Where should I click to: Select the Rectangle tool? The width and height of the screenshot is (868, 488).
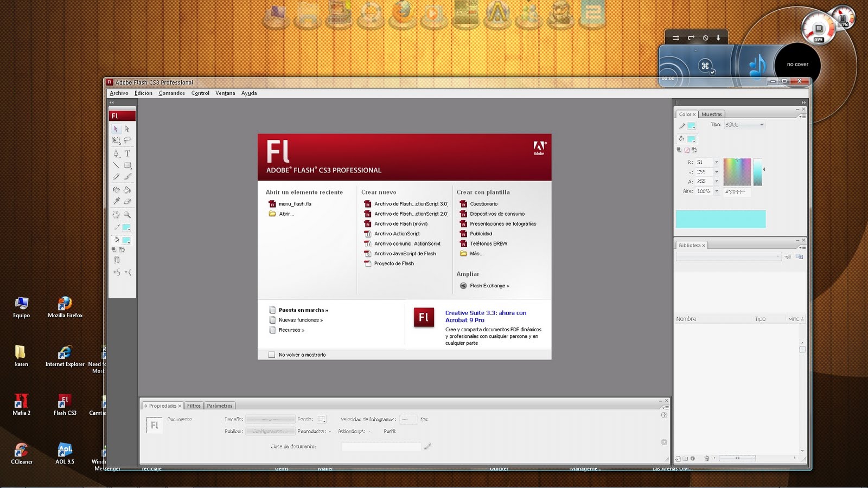[127, 164]
